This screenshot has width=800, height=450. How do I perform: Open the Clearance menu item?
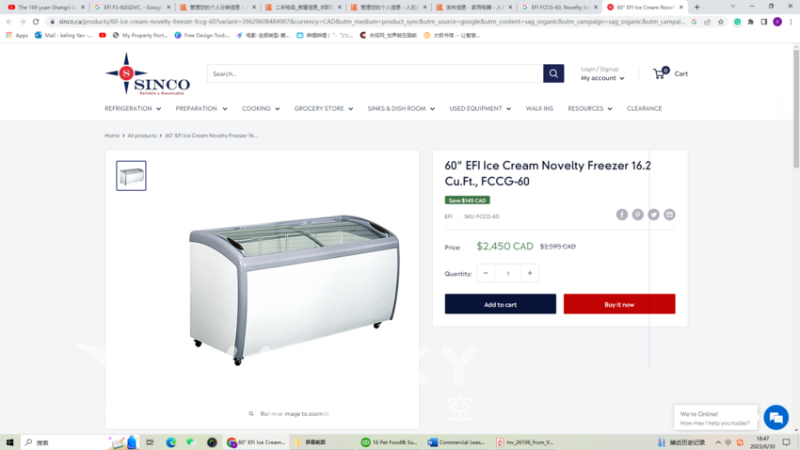(x=644, y=109)
